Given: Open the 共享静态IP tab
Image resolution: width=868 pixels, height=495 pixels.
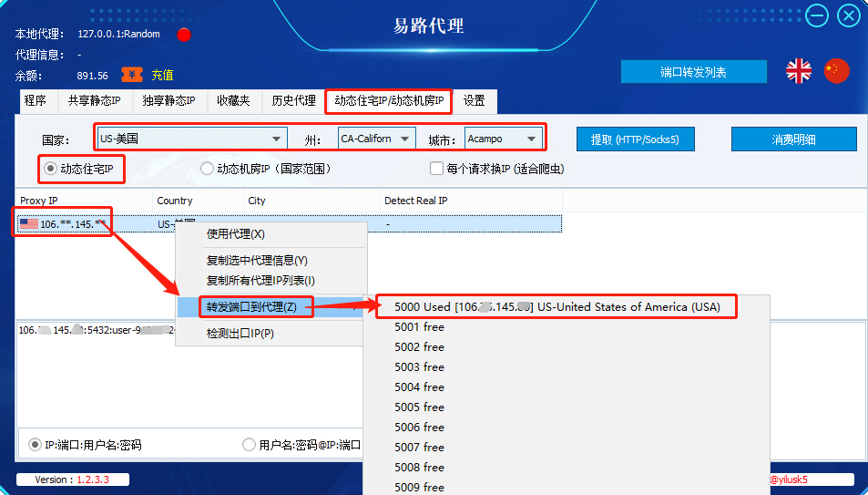Looking at the screenshot, I should coord(94,101).
